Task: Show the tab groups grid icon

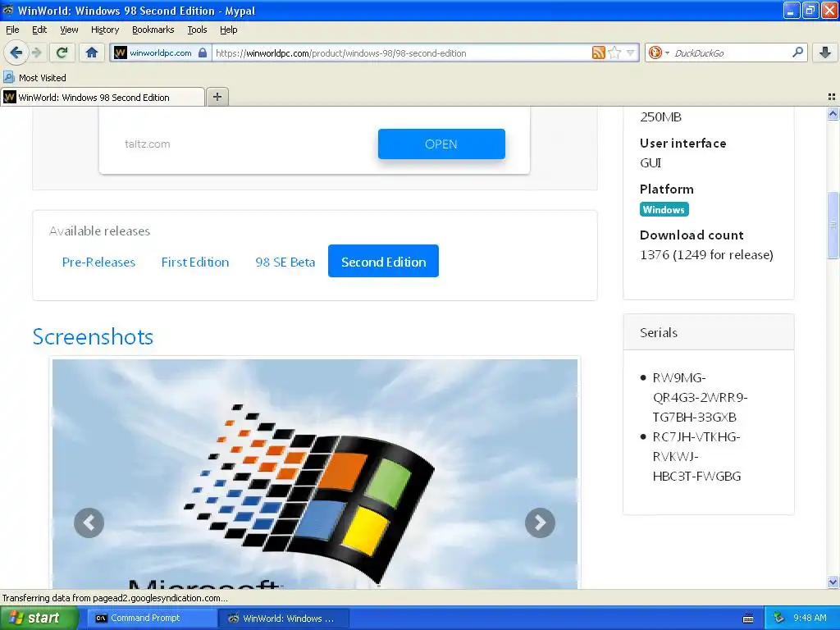Action: coord(832,97)
